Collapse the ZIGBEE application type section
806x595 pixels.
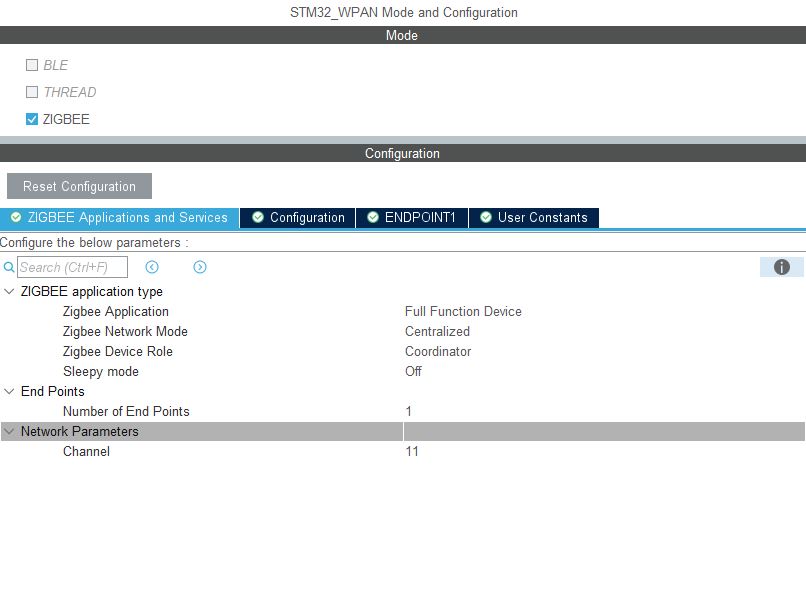[x=8, y=291]
